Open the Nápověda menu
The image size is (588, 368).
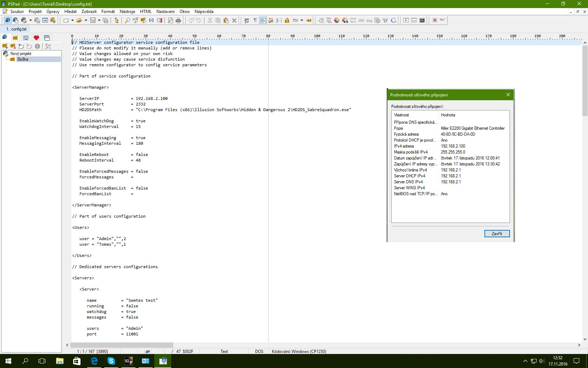pos(204,12)
